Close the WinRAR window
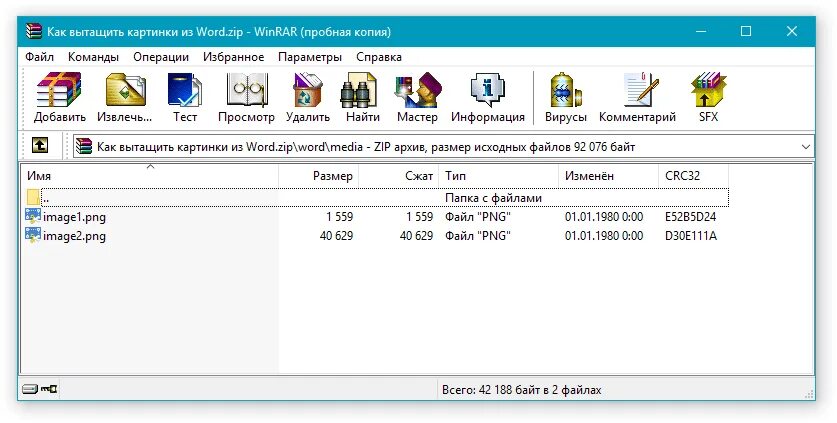This screenshot has height=423, width=837. (x=792, y=32)
